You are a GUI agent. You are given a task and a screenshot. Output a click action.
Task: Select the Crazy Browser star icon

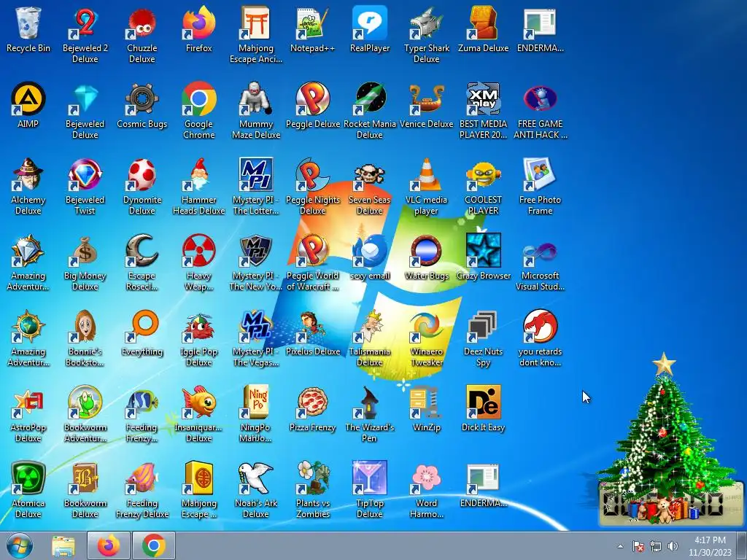point(483,250)
